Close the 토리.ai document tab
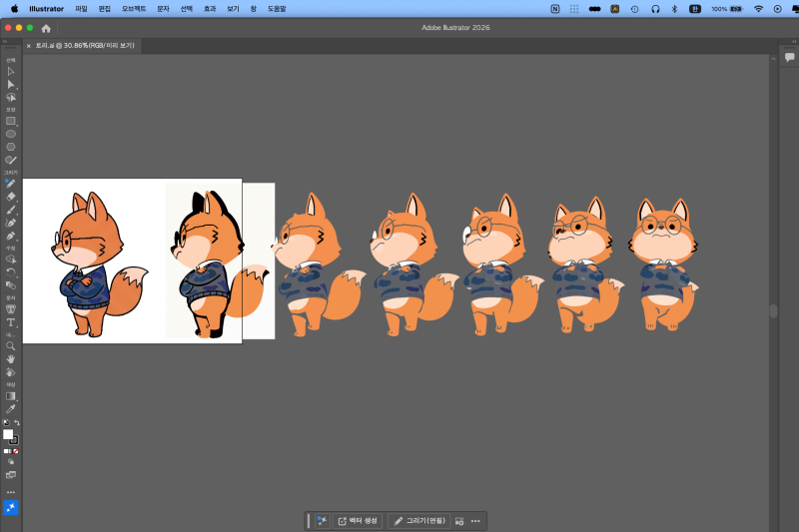Screen dimensions: 799x532 pos(29,46)
